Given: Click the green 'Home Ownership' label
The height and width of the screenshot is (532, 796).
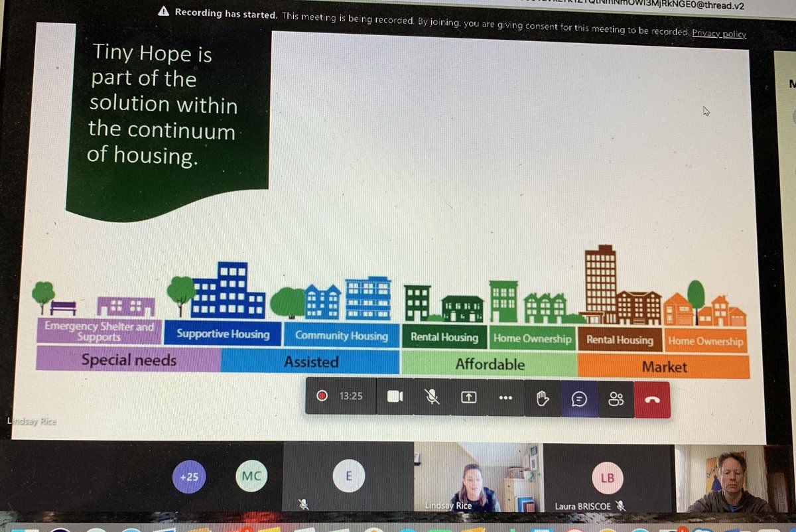Looking at the screenshot, I should [x=532, y=338].
